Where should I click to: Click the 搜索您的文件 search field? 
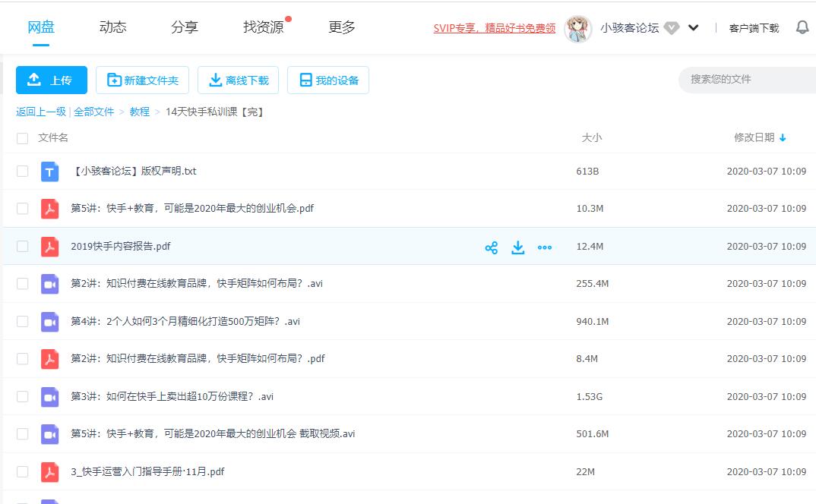pos(748,80)
